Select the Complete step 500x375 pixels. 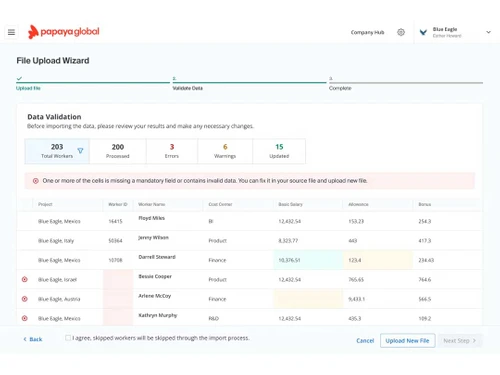[x=340, y=88]
